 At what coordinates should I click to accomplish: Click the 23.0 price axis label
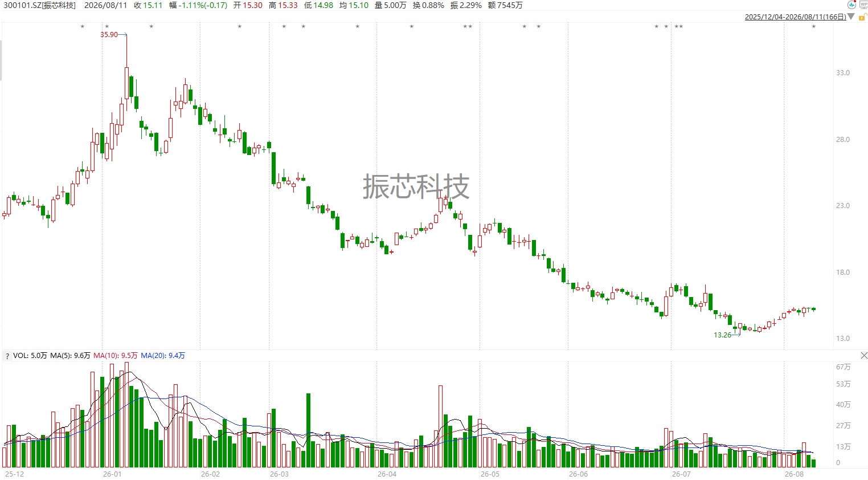[842, 206]
